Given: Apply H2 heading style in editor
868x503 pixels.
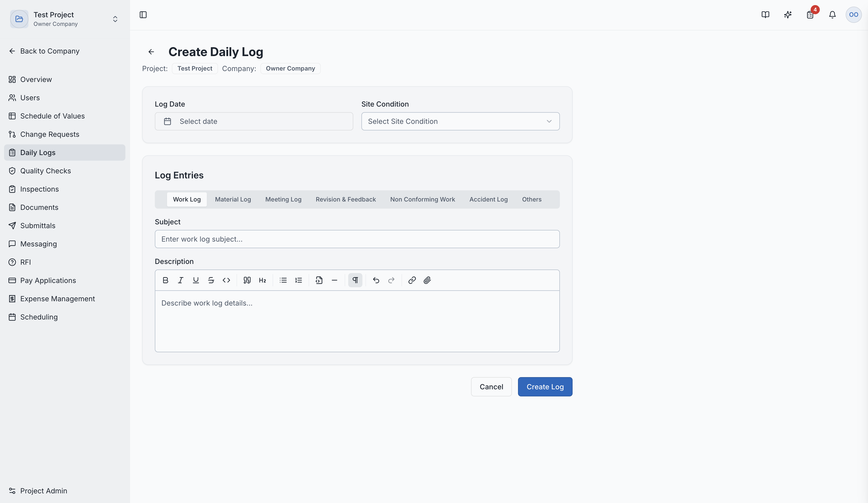Looking at the screenshot, I should click(262, 280).
